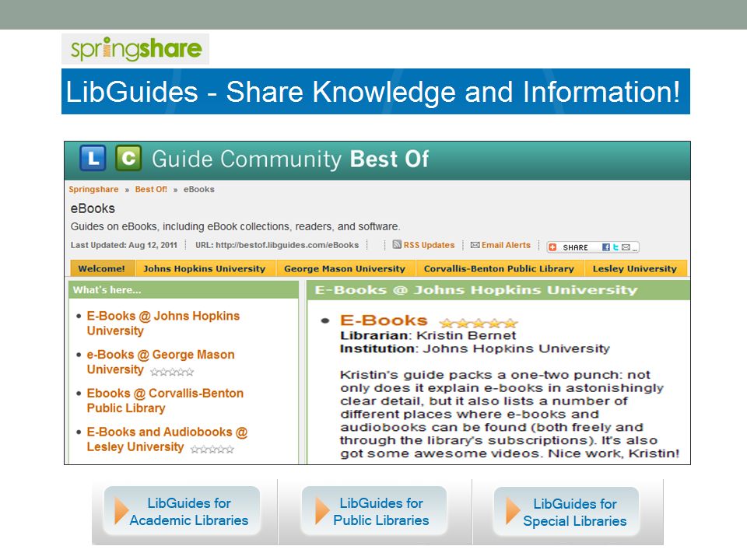Click the Lesley University star rating
Image resolution: width=747 pixels, height=560 pixels.
pyautogui.click(x=212, y=449)
